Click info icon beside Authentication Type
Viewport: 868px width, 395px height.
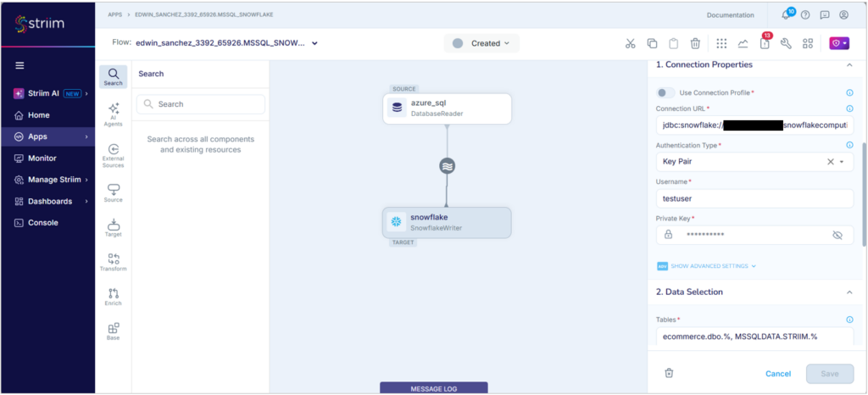point(849,145)
